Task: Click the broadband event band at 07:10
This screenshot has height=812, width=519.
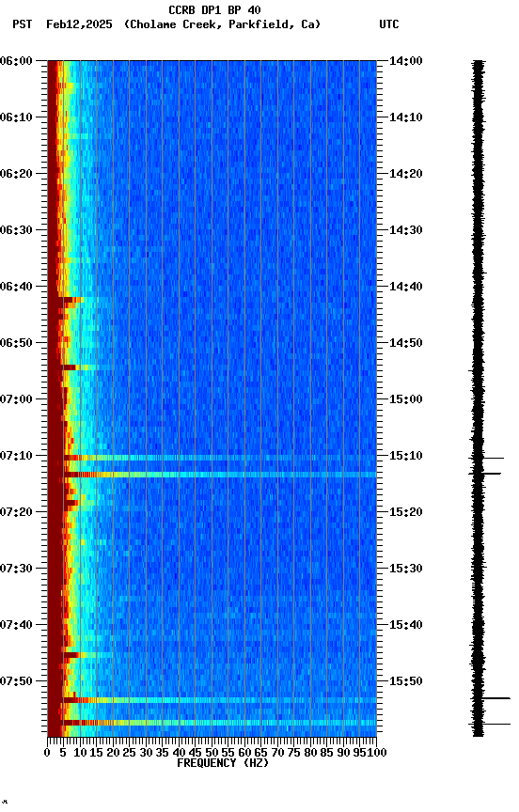Action: [x=220, y=458]
